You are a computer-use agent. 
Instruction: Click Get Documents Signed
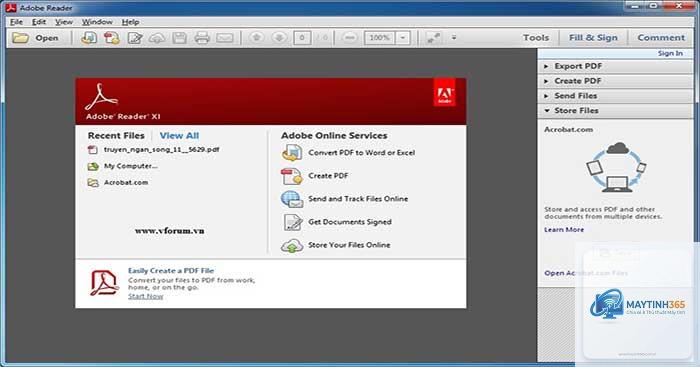tap(350, 222)
